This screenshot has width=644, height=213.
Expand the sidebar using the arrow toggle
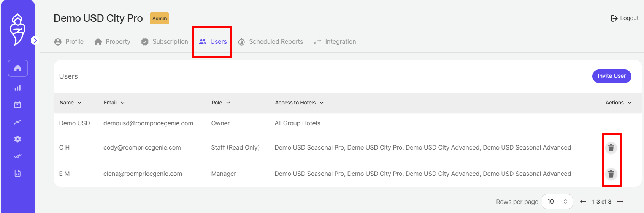35,40
